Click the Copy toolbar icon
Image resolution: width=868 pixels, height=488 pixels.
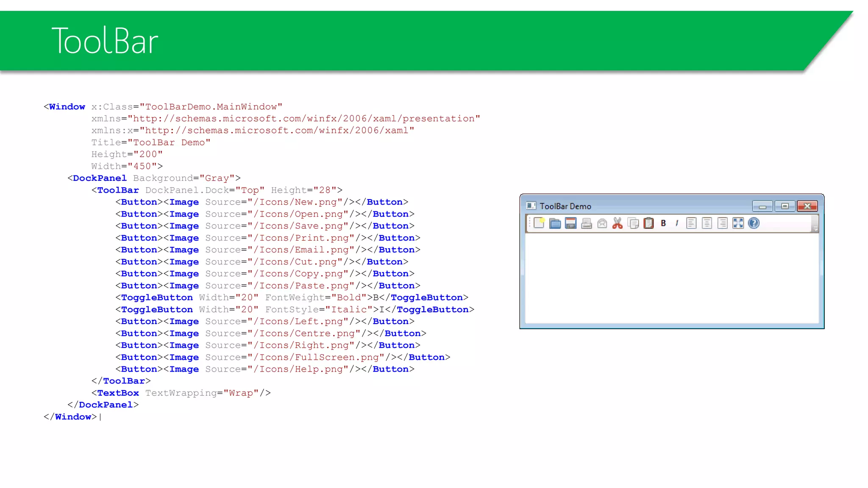pyautogui.click(x=633, y=223)
